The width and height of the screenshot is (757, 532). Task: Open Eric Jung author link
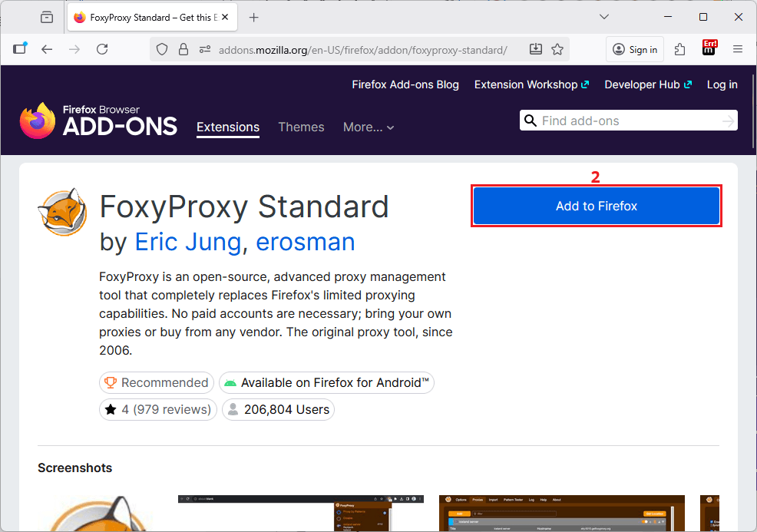187,242
